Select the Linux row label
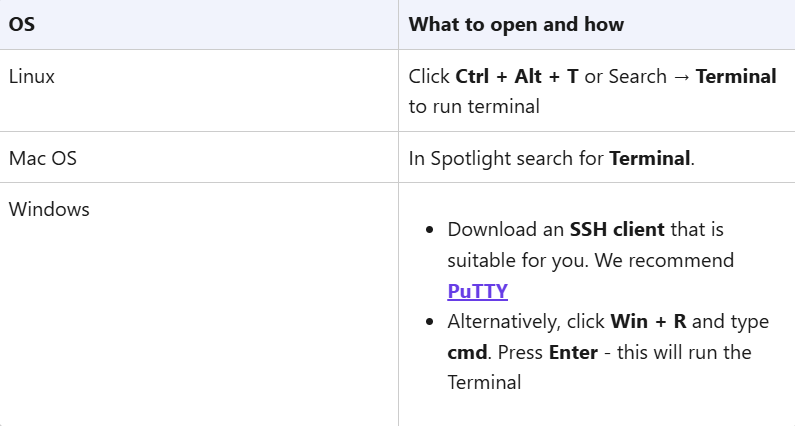Viewport: 795px width, 426px height. [31, 76]
